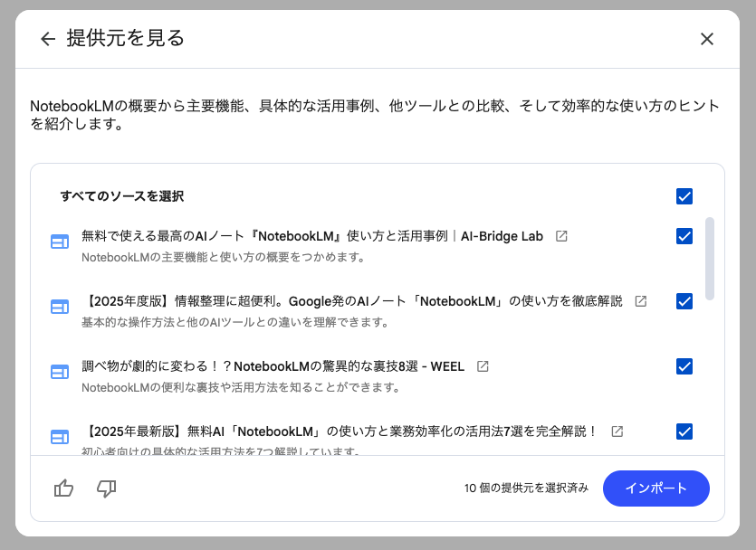This screenshot has height=550, width=756.
Task: Click description NotebookLMの便利な裏技や活用方法
Action: (241, 387)
